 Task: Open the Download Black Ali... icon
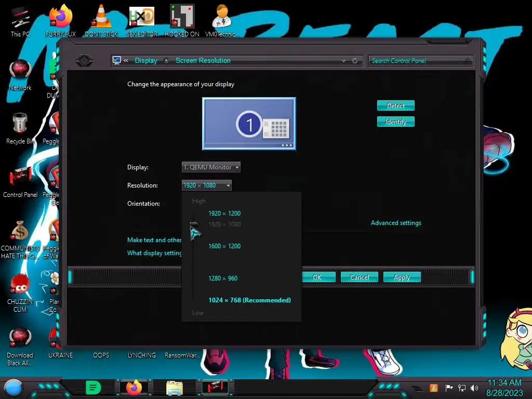click(20, 346)
